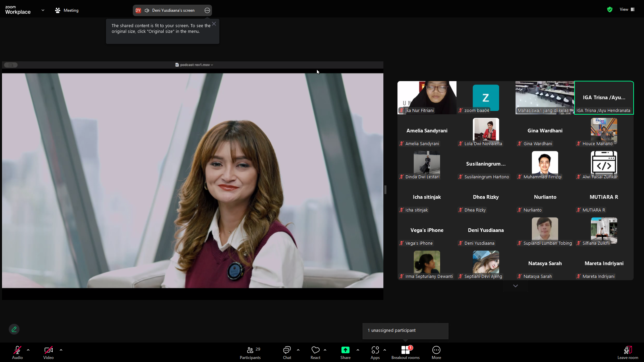
Task: Expand share options arrow beside Share
Action: pyautogui.click(x=358, y=350)
